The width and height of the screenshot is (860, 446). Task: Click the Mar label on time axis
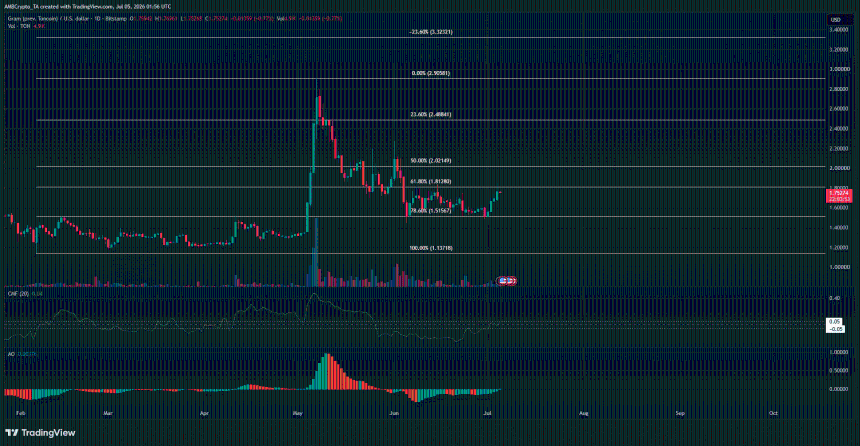click(x=108, y=413)
